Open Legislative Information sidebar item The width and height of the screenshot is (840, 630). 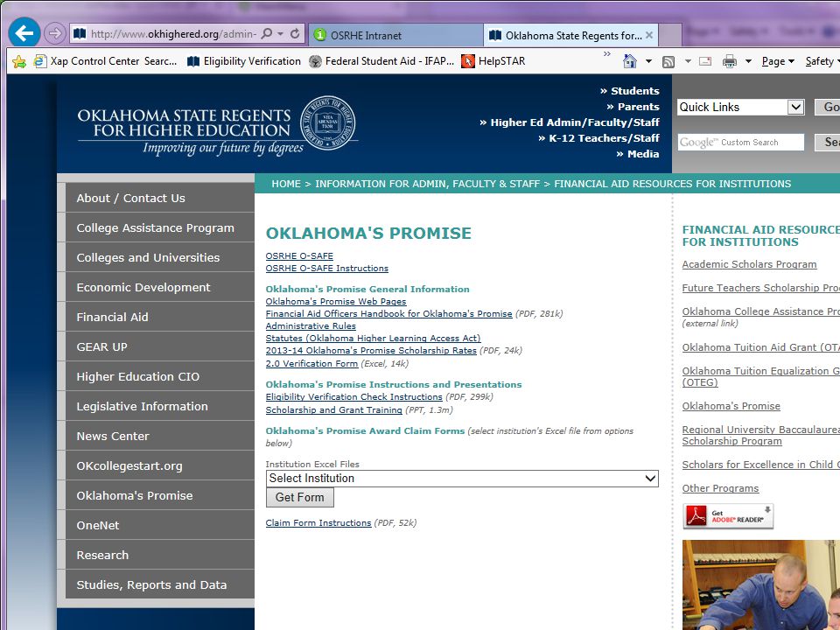tap(159, 406)
